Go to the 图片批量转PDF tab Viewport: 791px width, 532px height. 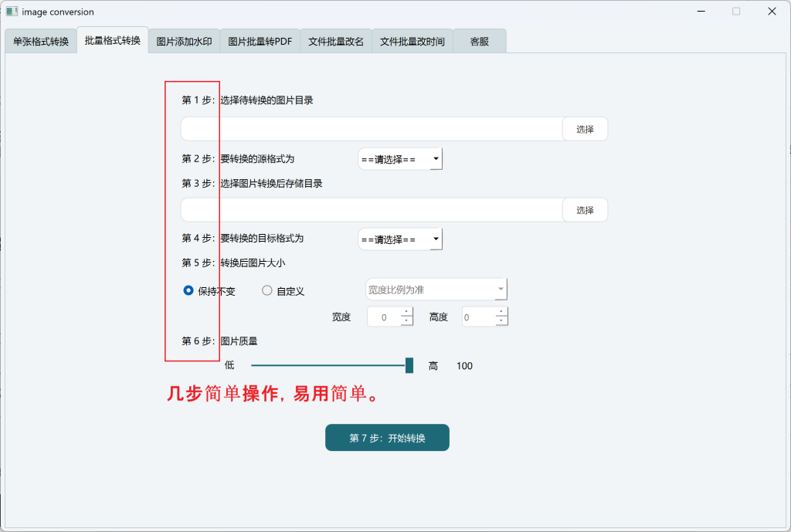pos(260,42)
